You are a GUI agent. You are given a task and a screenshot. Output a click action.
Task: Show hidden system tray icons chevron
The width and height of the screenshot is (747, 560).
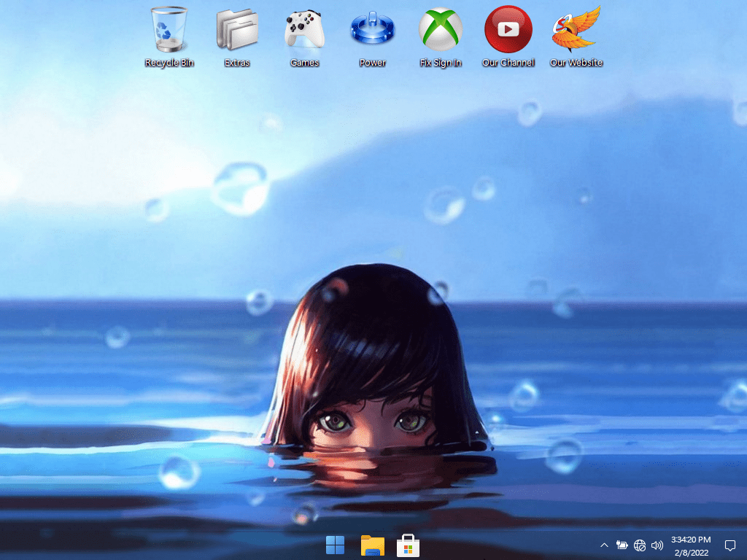tap(604, 545)
